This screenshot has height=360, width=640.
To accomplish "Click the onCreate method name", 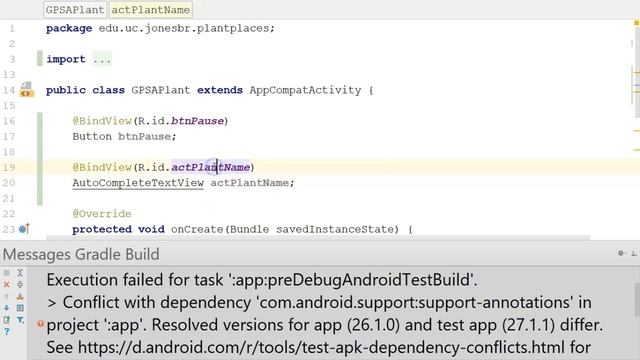I will 197,229.
